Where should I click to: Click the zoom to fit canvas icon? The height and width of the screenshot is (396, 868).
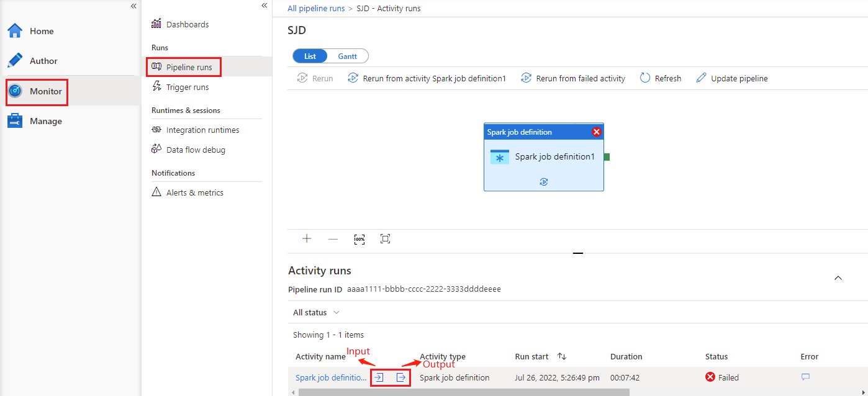coord(385,239)
